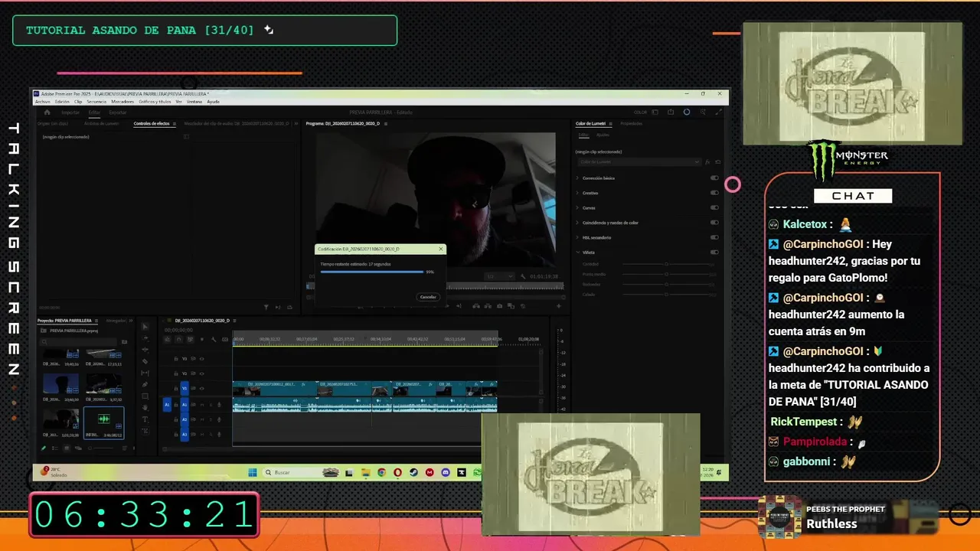Open File Explorer from taskbar

[365, 472]
